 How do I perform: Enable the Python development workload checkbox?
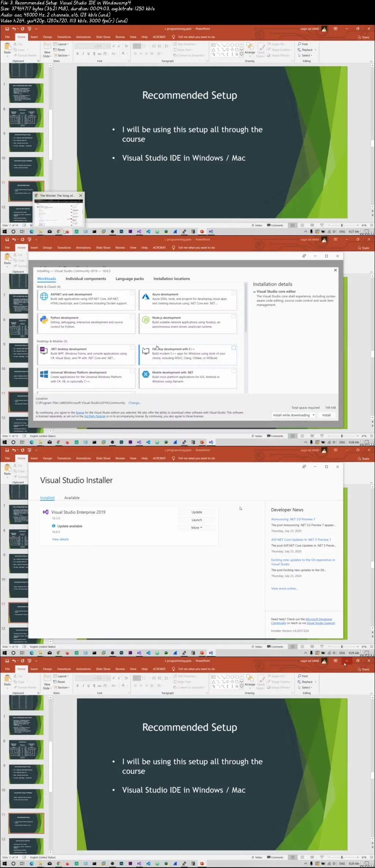[132, 317]
